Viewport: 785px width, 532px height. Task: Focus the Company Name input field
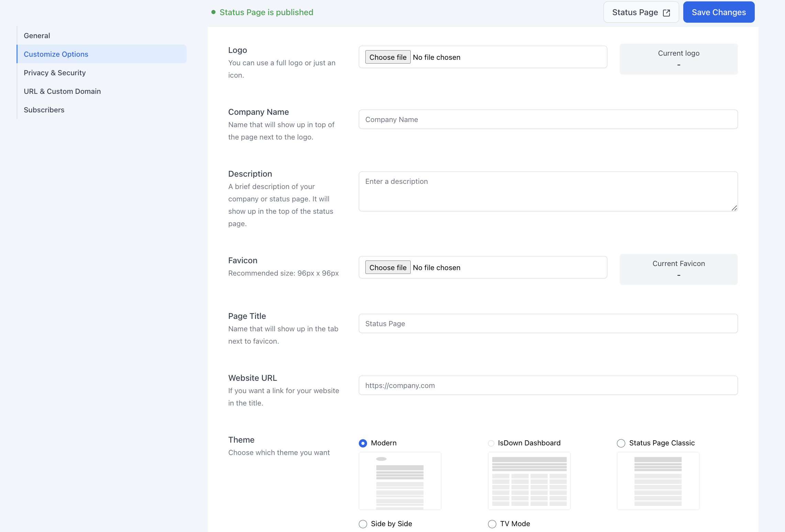[x=548, y=120]
